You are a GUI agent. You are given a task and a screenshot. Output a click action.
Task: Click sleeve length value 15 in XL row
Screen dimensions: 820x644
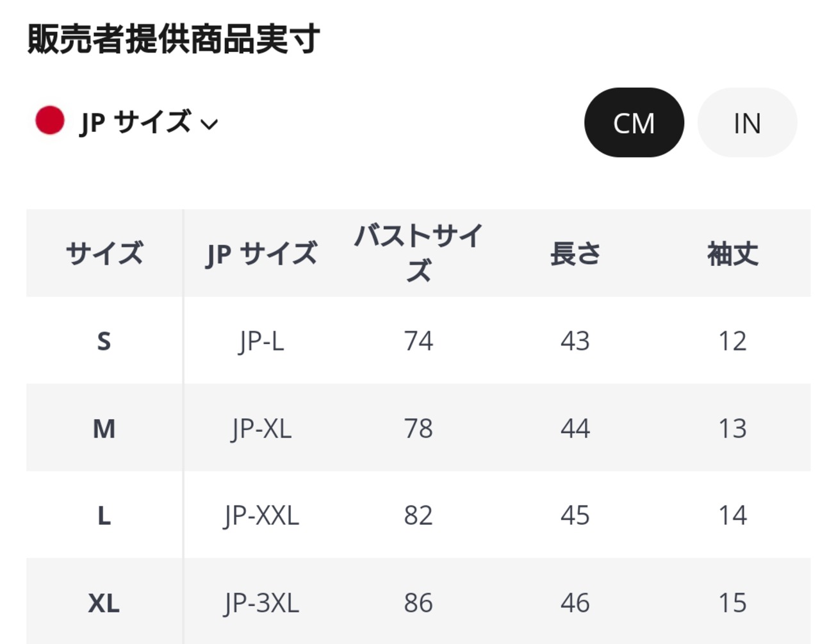tap(732, 603)
